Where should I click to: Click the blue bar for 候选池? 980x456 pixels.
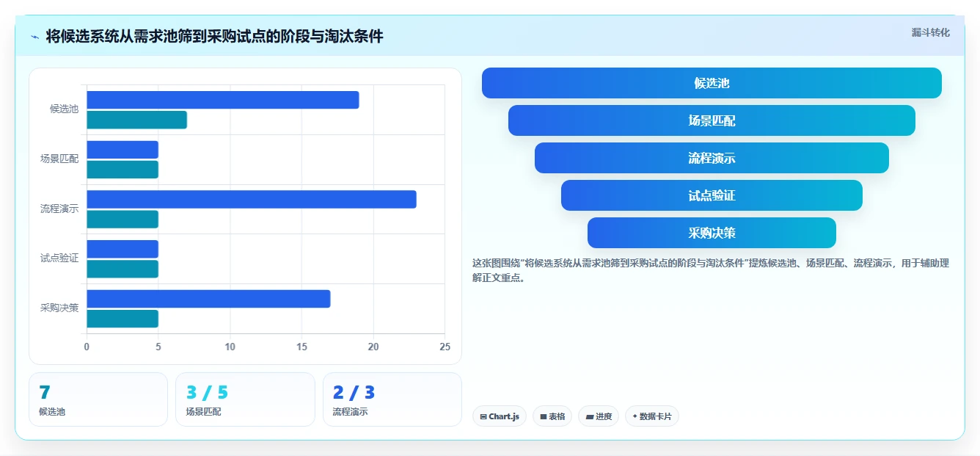(x=223, y=100)
